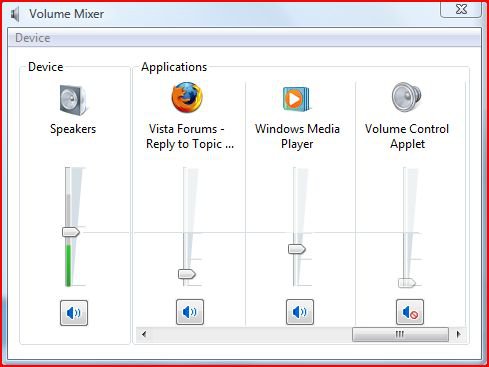Unmute the Volume Control Applet
Image resolution: width=489 pixels, height=367 pixels.
pos(410,312)
